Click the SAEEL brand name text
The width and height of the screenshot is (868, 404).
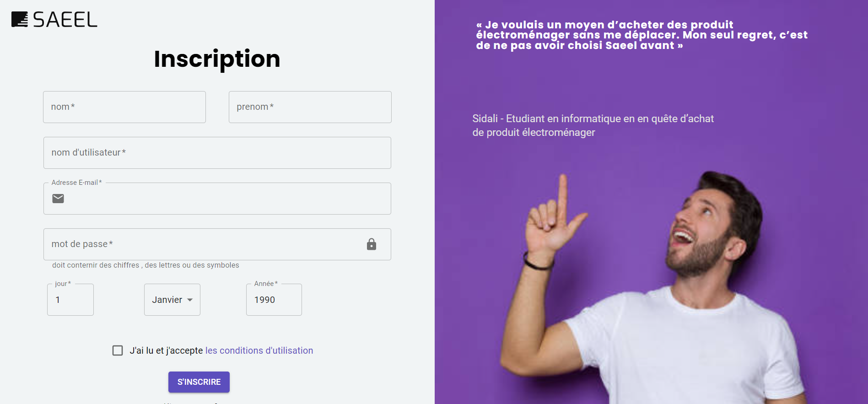65,20
